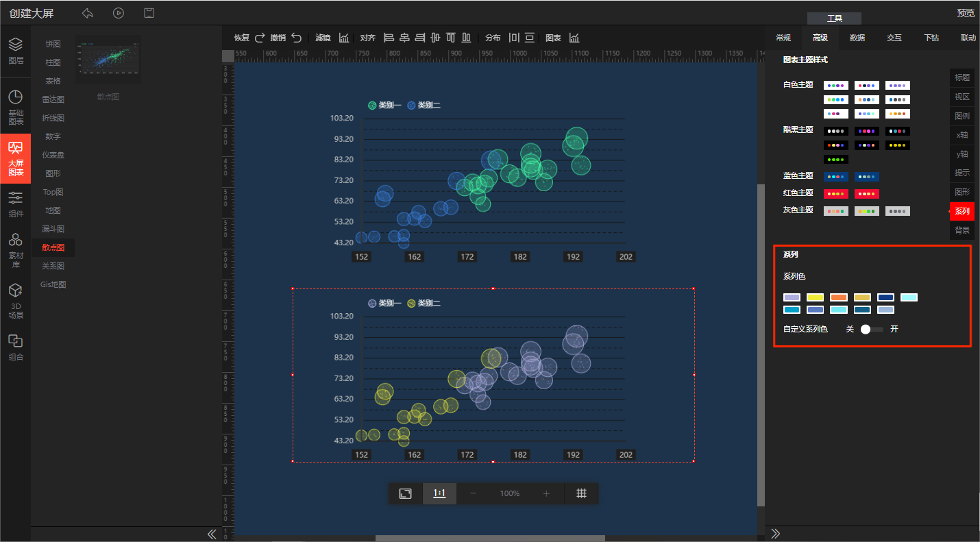
Task: Click the 1:1 actual size button
Action: [x=439, y=493]
